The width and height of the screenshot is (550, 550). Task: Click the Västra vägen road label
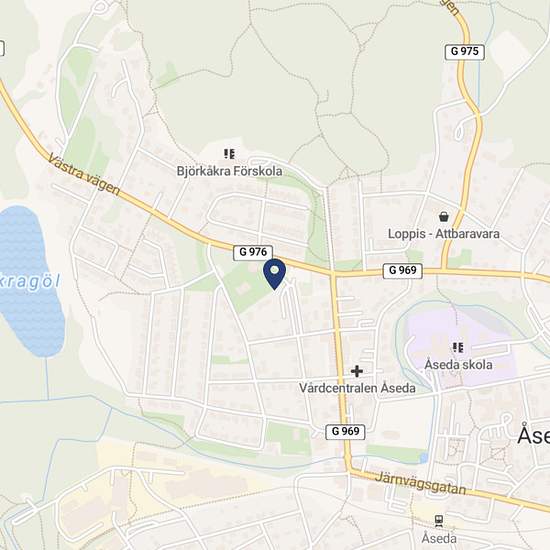(84, 174)
